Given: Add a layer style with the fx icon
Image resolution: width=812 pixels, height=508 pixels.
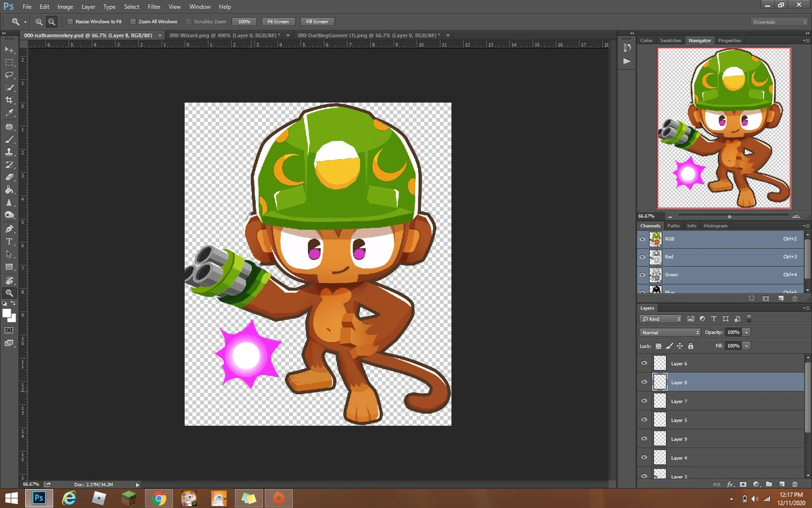Looking at the screenshot, I should [x=729, y=484].
